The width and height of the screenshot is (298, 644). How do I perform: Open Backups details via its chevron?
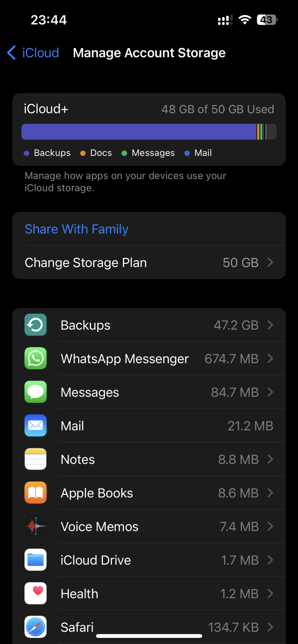(270, 325)
